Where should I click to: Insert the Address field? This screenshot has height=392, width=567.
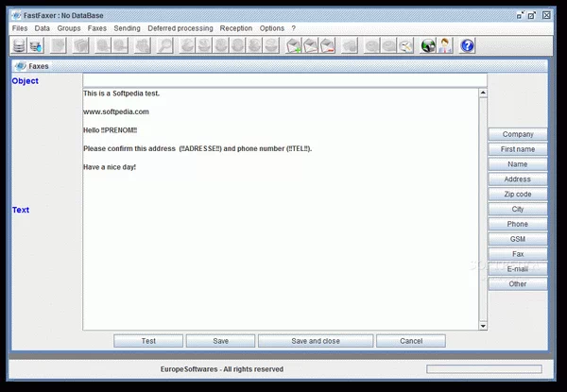518,179
